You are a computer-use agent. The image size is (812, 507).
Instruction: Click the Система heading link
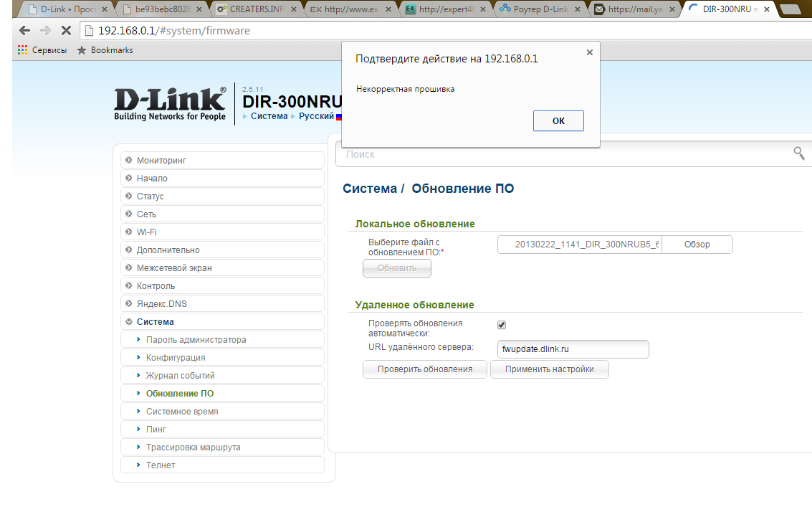coord(370,189)
